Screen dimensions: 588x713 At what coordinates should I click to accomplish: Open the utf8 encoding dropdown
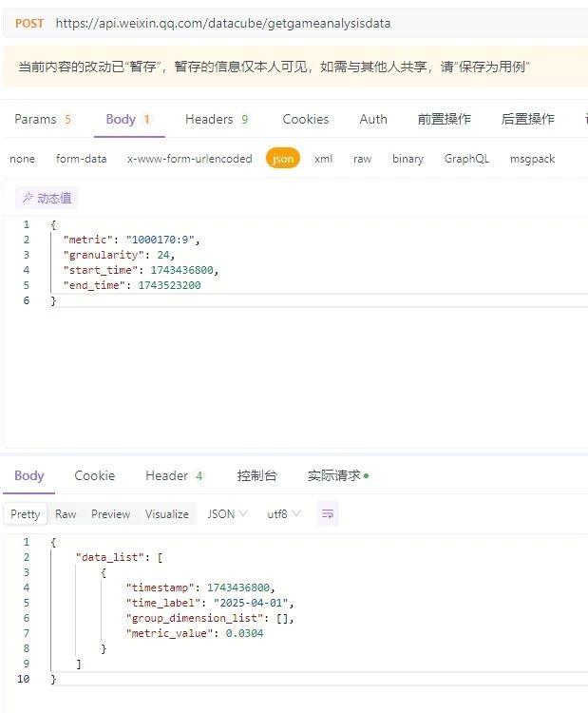point(283,513)
